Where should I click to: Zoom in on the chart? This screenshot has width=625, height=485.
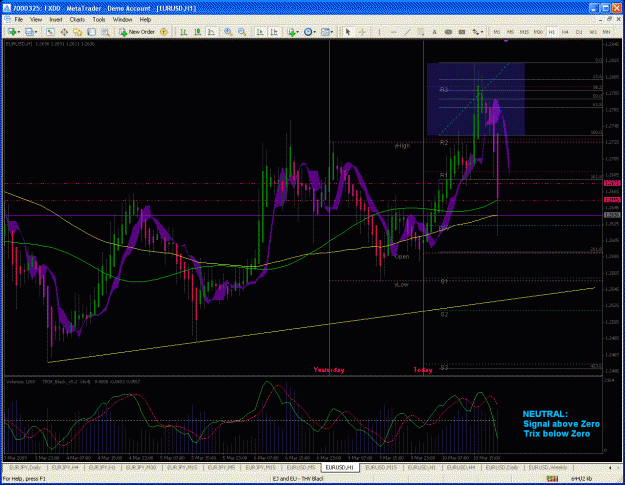coord(228,32)
